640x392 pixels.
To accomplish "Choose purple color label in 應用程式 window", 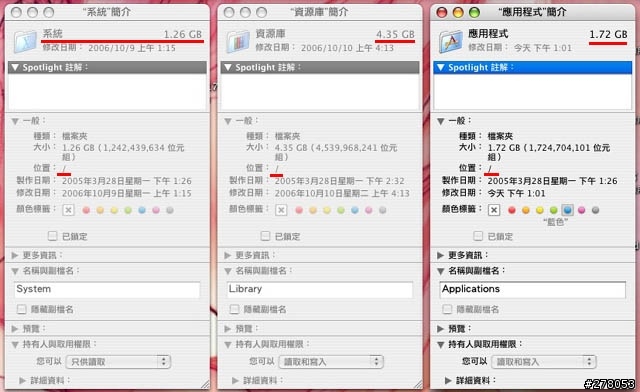I will [x=582, y=210].
